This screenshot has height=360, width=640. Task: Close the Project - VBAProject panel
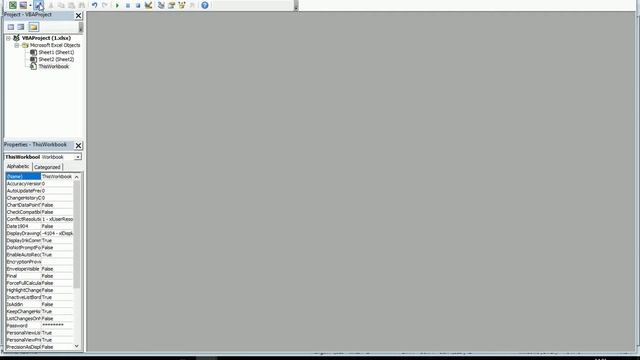78,16
